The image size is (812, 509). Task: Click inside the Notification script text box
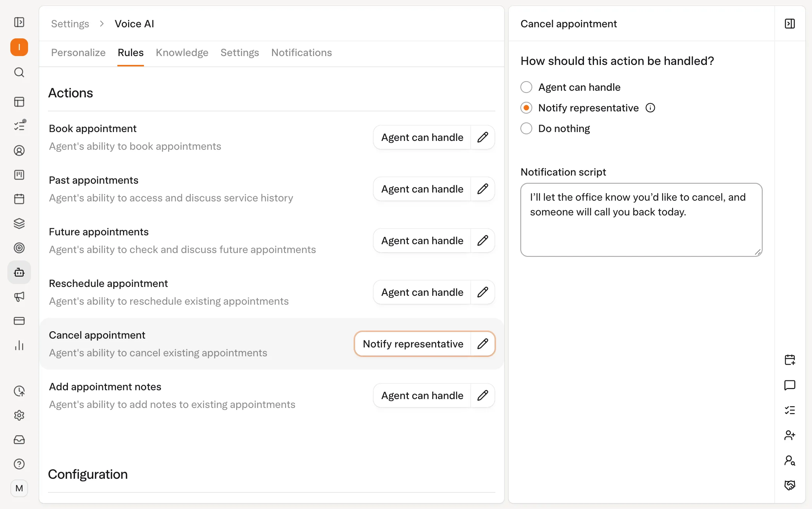[641, 220]
